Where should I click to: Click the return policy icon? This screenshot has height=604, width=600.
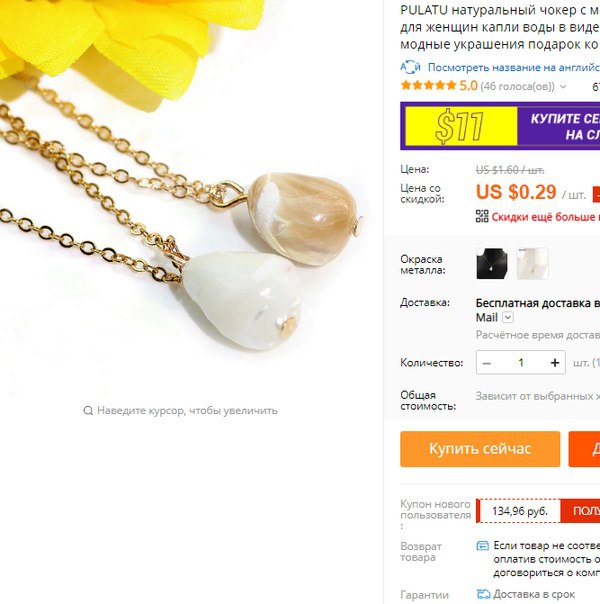click(x=483, y=546)
